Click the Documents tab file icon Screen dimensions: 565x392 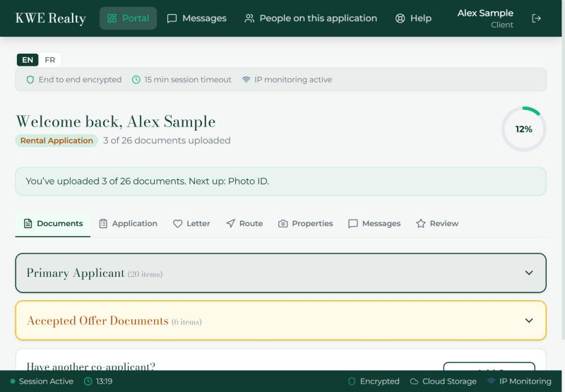point(28,223)
